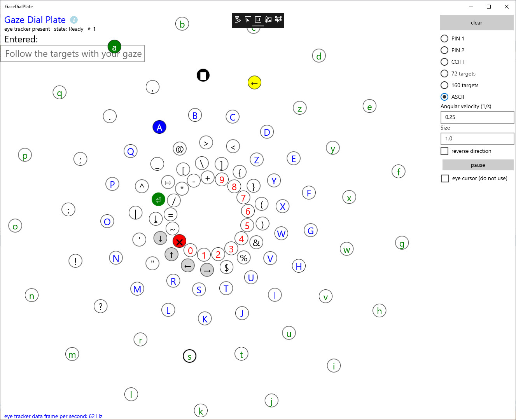The width and height of the screenshot is (516, 420).
Task: Click the frame per second status text
Action: tap(53, 416)
